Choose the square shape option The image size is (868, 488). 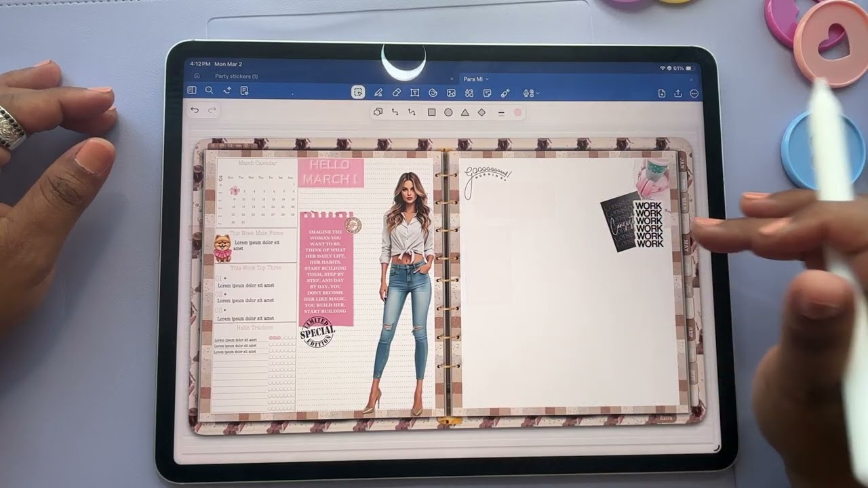tap(431, 113)
